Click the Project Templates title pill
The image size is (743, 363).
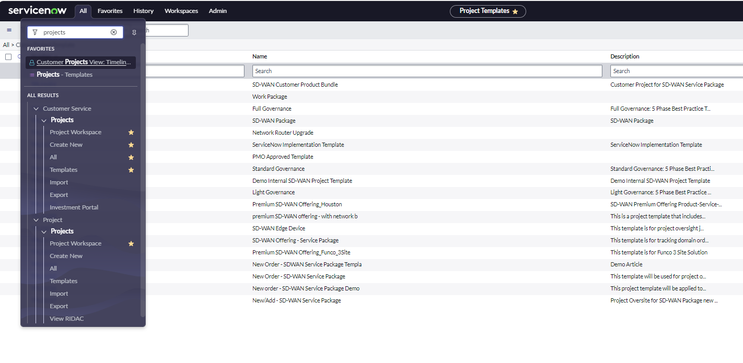[488, 11]
